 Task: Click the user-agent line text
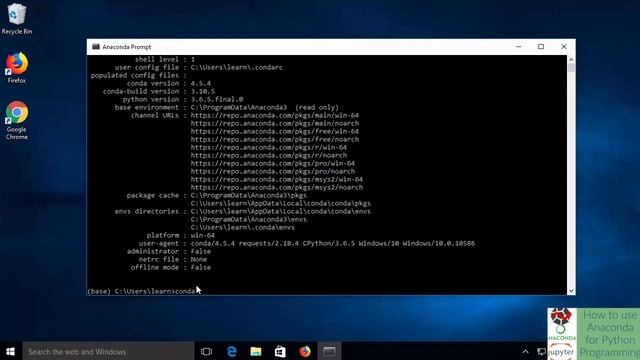307,243
